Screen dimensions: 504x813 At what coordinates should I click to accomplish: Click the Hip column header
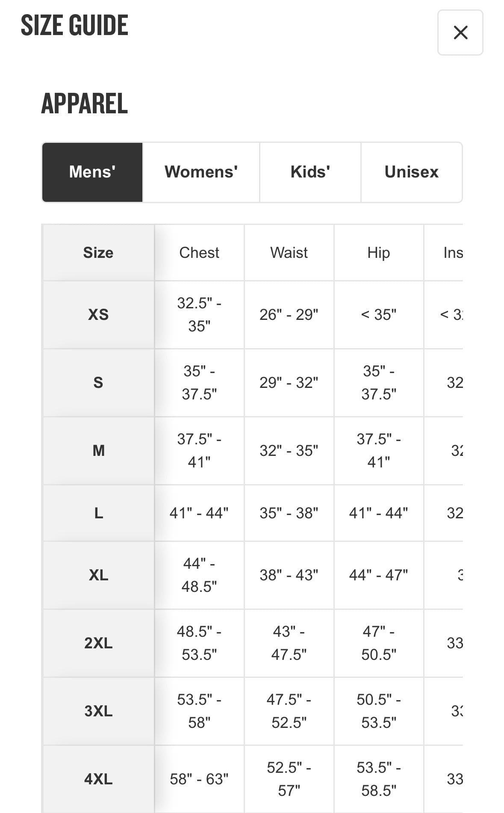point(379,253)
